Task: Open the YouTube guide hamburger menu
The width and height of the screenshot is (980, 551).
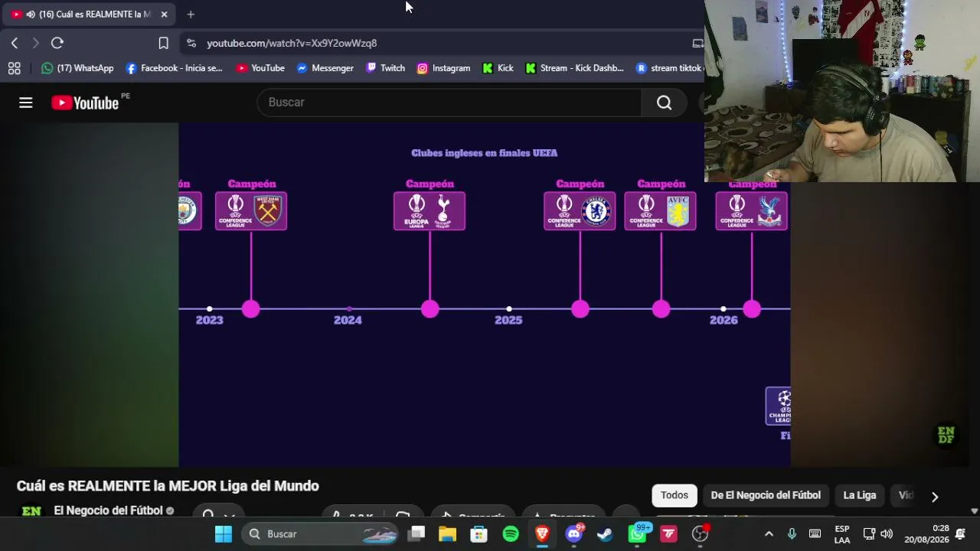Action: [26, 103]
